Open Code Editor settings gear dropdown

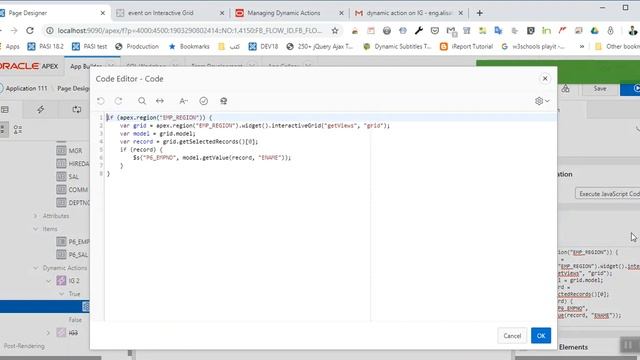tap(542, 101)
